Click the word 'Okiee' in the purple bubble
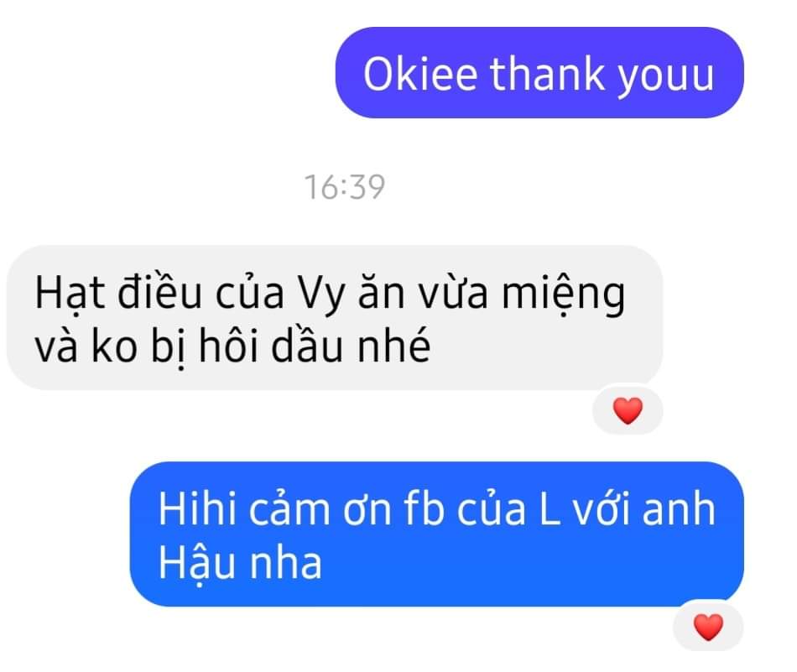The height and width of the screenshot is (672, 797). [x=420, y=74]
